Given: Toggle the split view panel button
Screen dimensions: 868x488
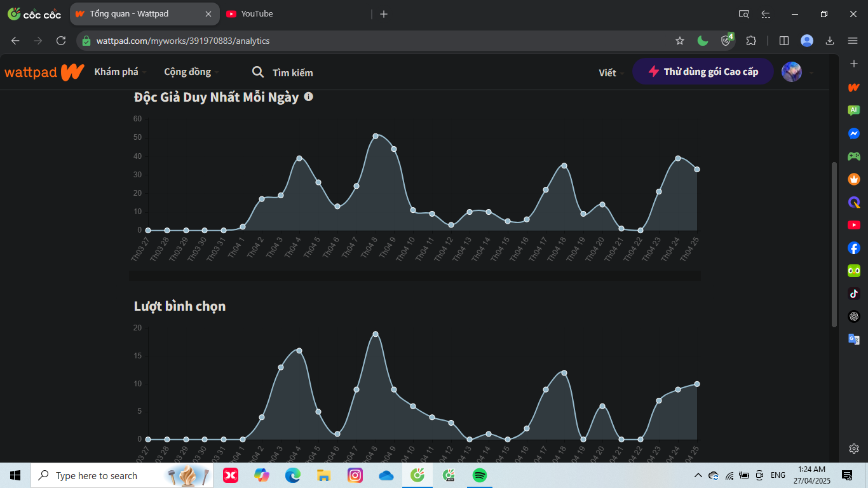Looking at the screenshot, I should click(784, 41).
